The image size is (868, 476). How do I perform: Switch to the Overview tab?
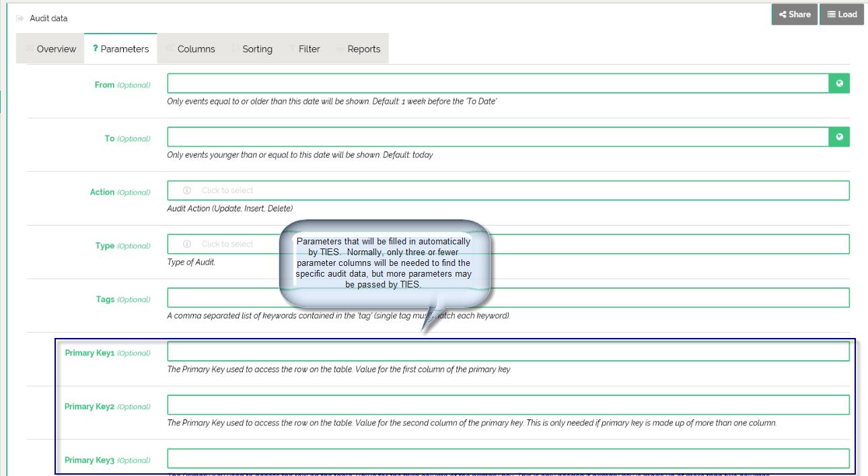point(56,49)
